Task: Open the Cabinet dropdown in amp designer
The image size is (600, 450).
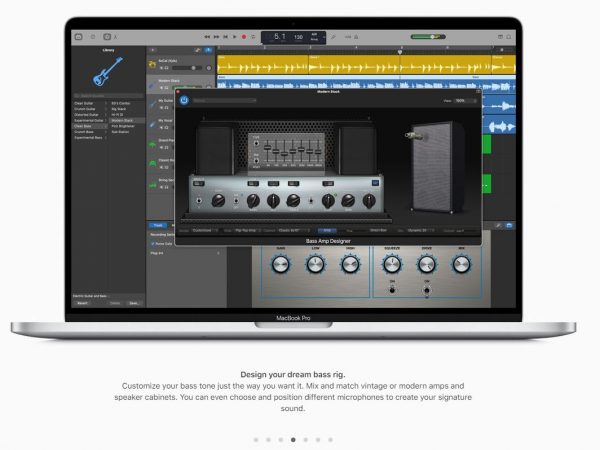Action: [294, 230]
